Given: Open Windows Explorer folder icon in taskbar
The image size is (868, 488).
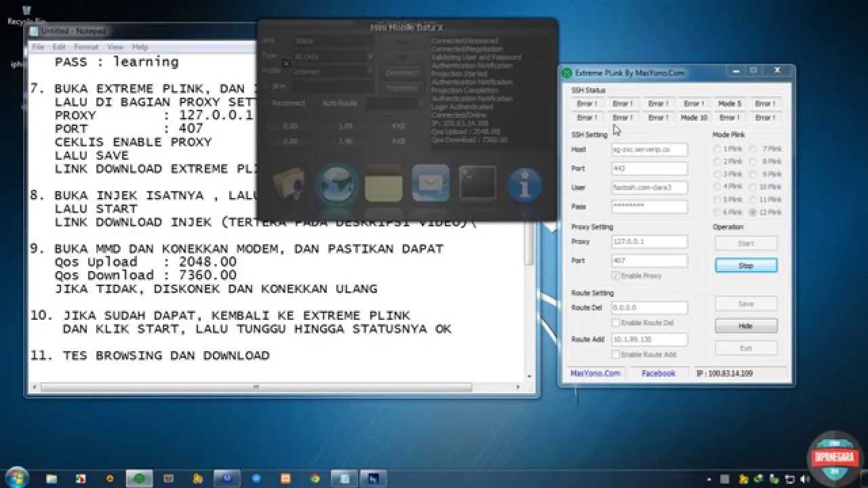Looking at the screenshot, I should [52, 478].
